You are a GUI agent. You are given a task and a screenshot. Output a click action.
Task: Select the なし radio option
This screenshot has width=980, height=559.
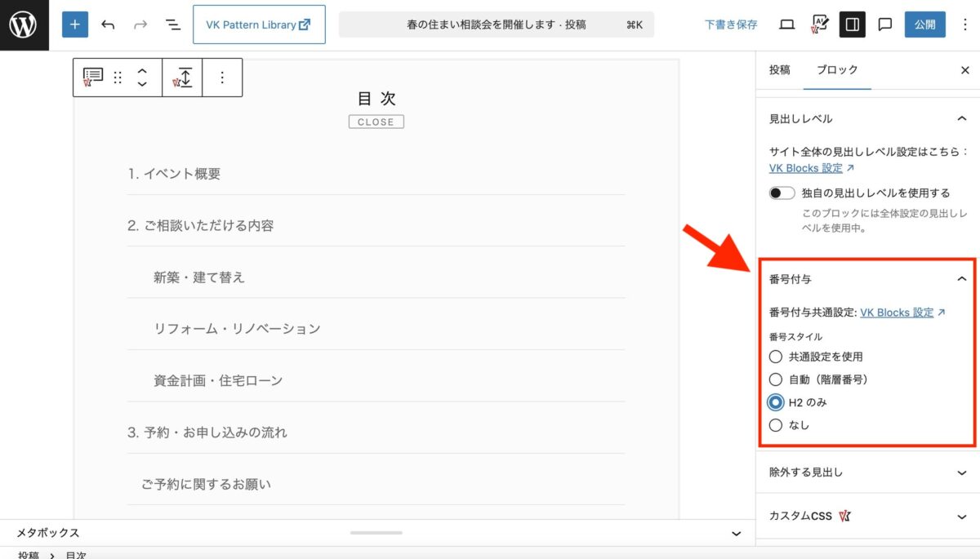tap(776, 425)
